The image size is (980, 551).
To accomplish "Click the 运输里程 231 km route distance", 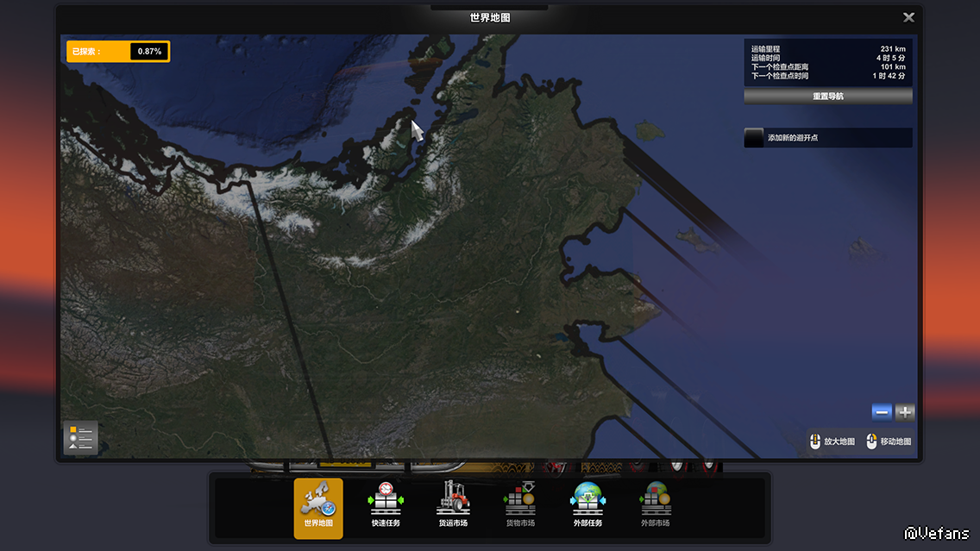I will pos(828,49).
